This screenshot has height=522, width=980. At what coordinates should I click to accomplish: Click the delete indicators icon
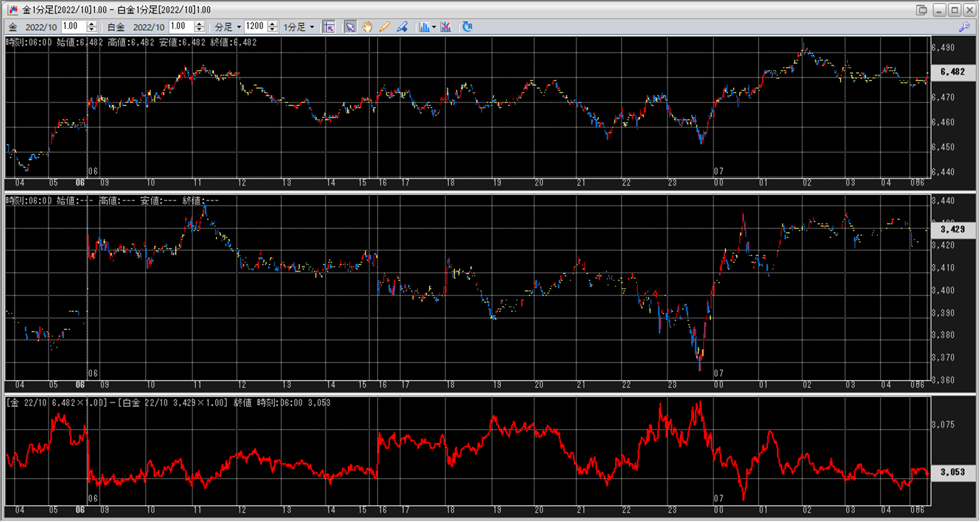click(446, 27)
